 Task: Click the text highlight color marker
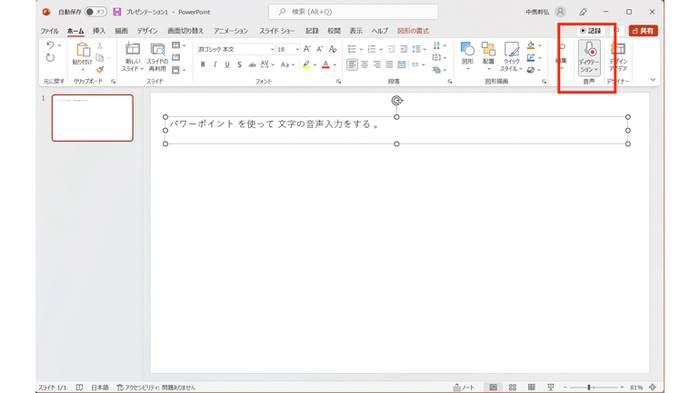pos(306,65)
